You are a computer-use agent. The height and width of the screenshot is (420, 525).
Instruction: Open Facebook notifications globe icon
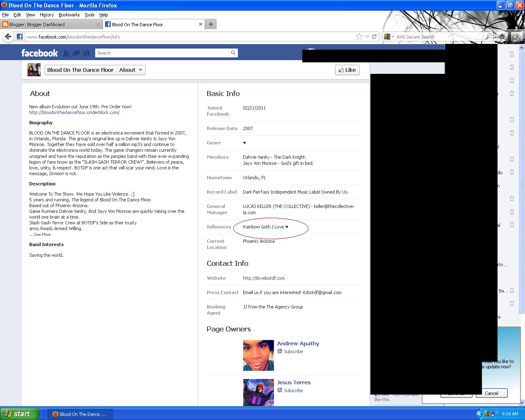(x=87, y=53)
